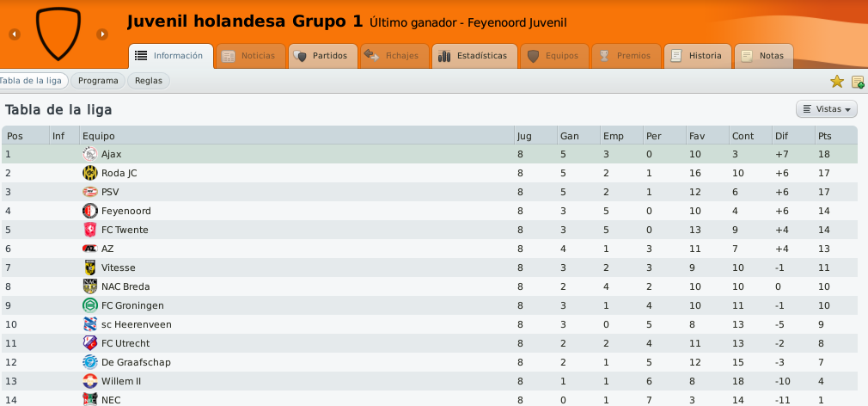Click the FC Groningen club badge
Image resolution: width=868 pixels, height=406 pixels.
[89, 305]
